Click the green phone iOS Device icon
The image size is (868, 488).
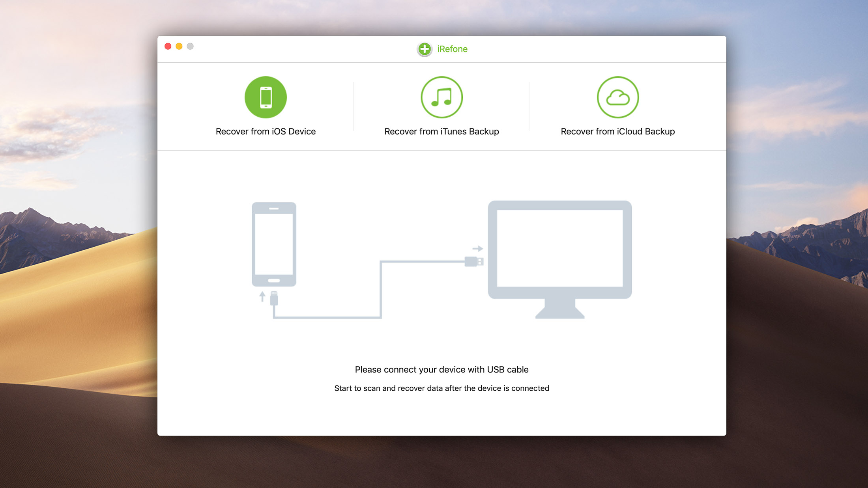pyautogui.click(x=266, y=97)
